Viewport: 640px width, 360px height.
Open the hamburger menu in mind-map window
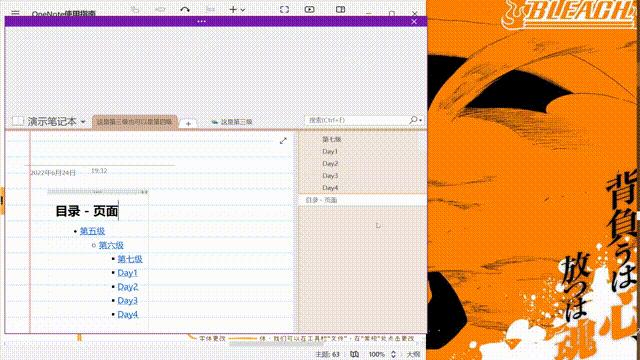[x=16, y=12]
